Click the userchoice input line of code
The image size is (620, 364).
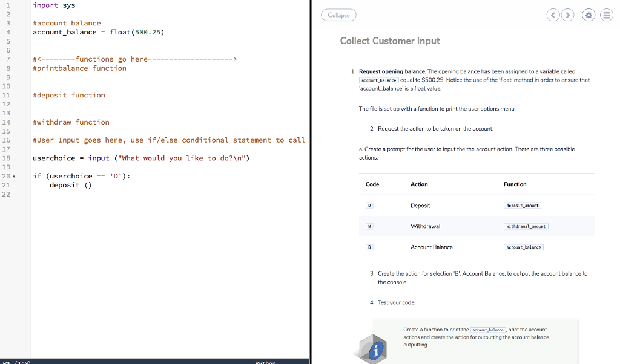click(141, 158)
